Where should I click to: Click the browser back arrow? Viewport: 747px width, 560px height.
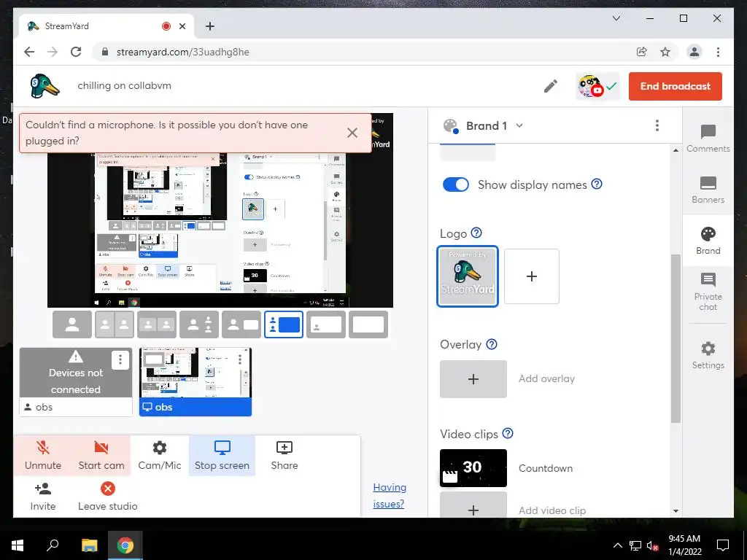click(29, 52)
